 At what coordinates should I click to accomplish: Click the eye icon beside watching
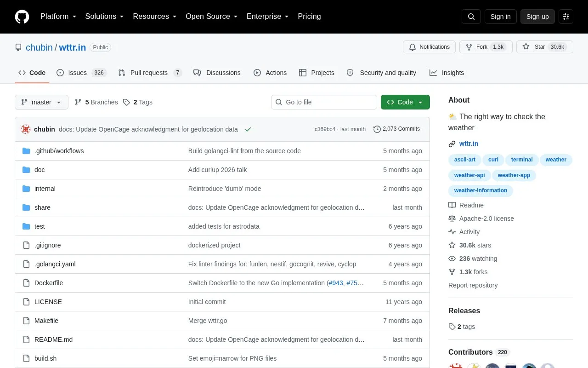[452, 259]
